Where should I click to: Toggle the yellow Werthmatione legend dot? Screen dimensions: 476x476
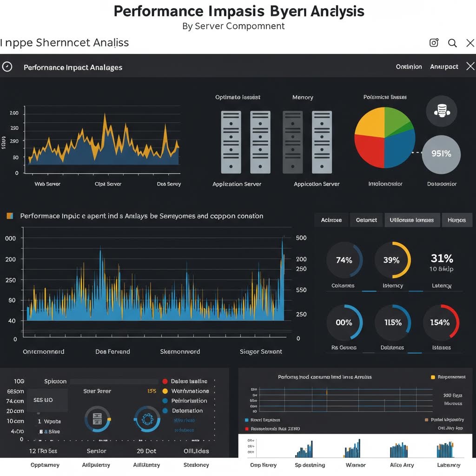[165, 391]
